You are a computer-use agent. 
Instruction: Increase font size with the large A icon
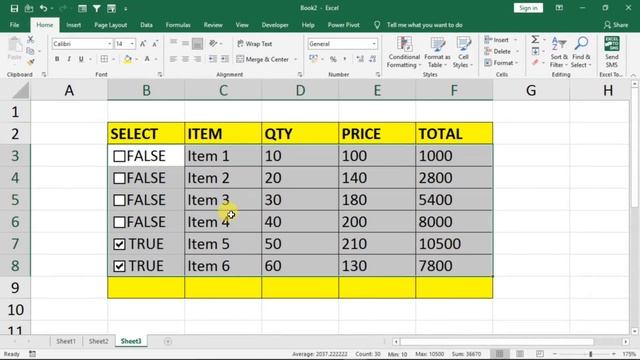pos(143,44)
